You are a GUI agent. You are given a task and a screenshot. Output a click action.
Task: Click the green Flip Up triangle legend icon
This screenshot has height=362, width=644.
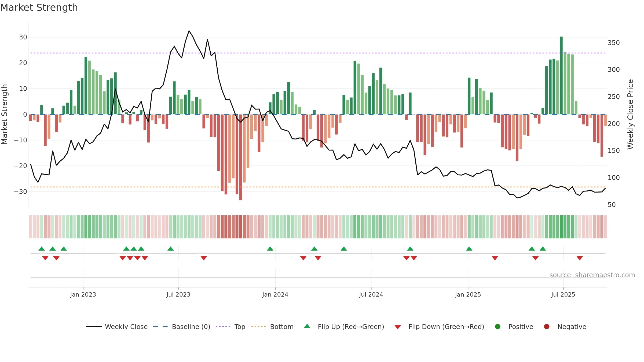(x=307, y=326)
